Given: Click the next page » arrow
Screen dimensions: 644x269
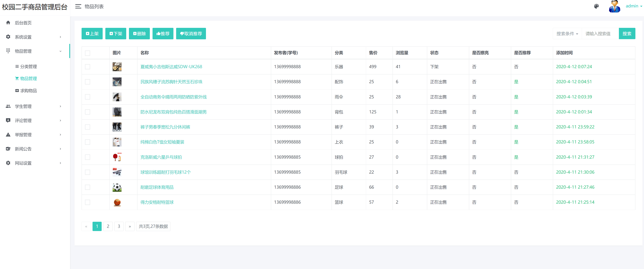Looking at the screenshot, I should (x=130, y=226).
